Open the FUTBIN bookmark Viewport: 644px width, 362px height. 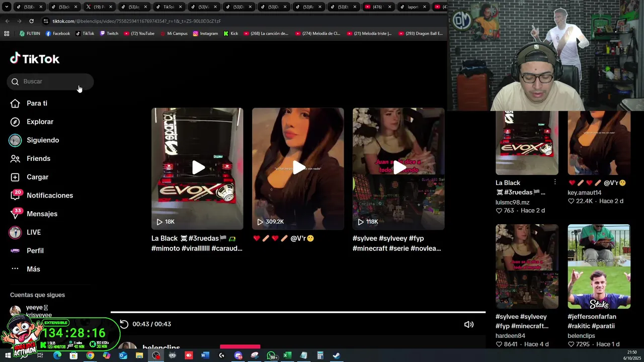coord(30,34)
